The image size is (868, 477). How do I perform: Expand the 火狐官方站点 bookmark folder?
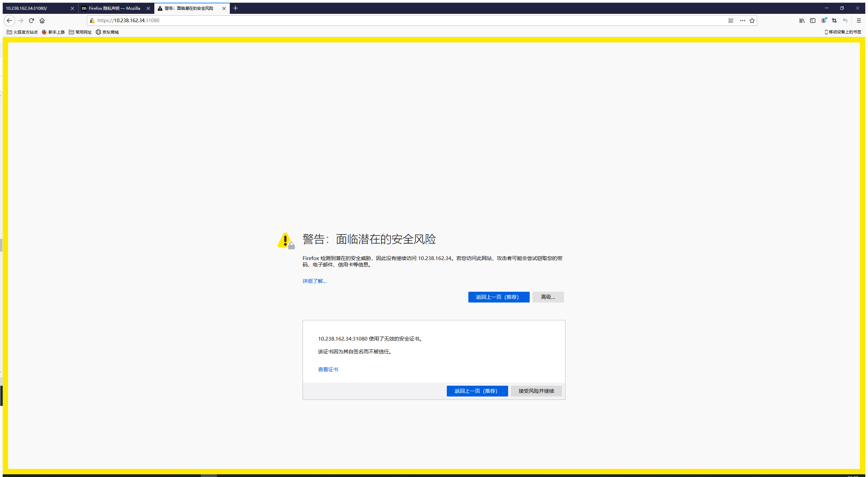[x=22, y=32]
